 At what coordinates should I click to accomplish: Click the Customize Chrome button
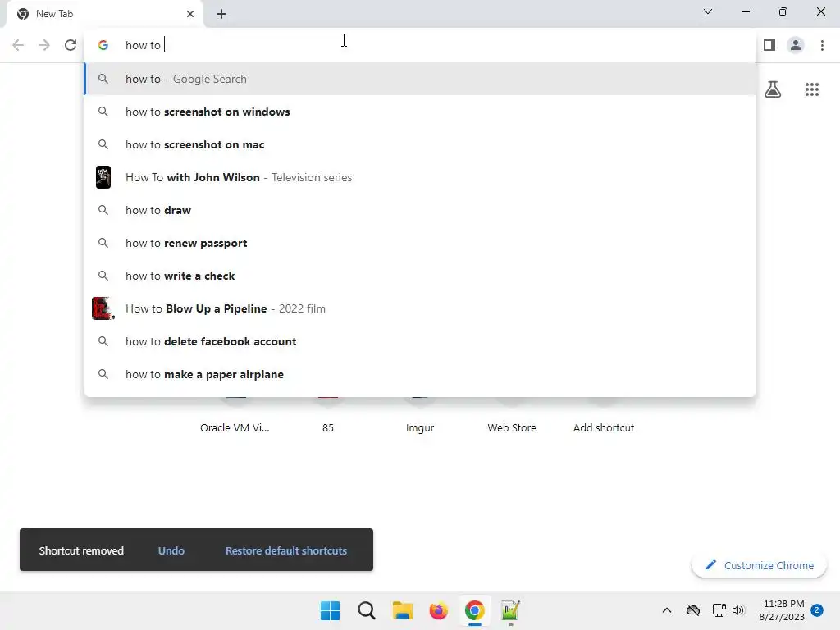click(759, 565)
